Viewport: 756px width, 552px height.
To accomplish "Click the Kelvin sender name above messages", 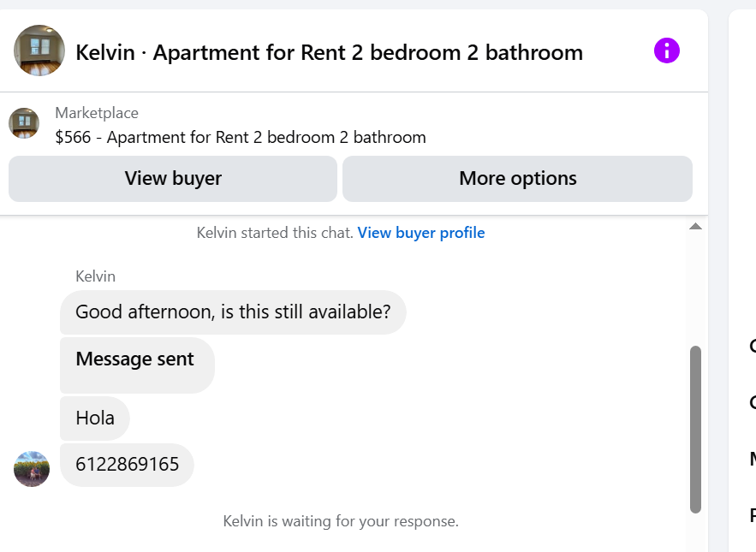I will coord(95,276).
